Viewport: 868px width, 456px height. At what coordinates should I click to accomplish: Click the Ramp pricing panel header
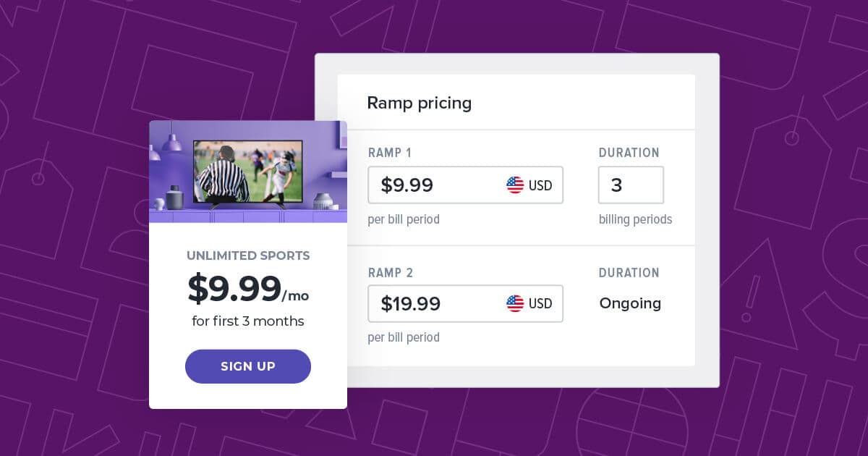(420, 103)
